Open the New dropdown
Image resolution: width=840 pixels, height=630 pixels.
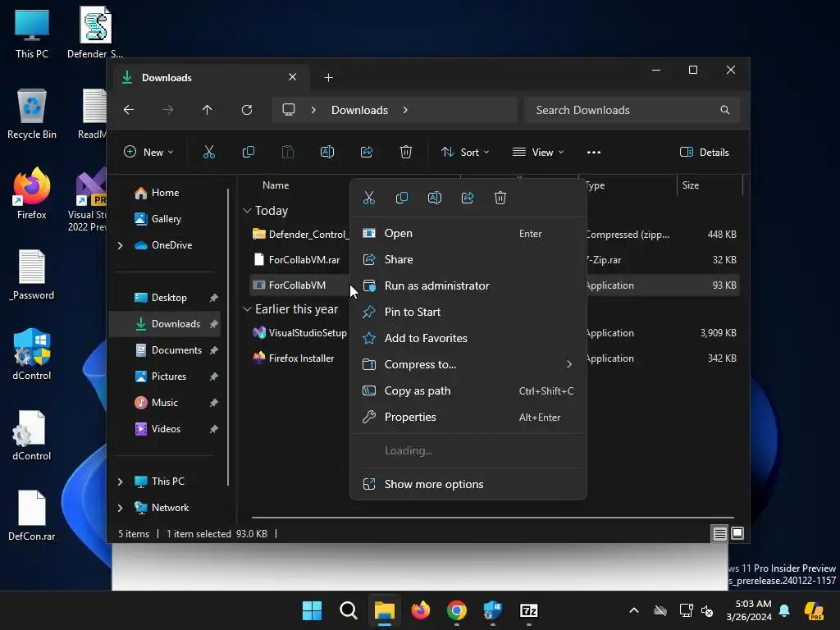click(x=149, y=152)
